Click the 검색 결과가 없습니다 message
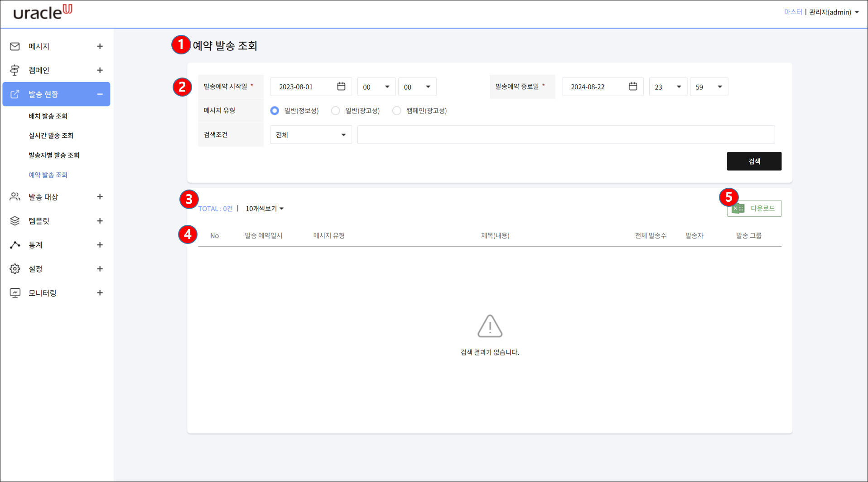Viewport: 868px width, 482px height. coord(490,352)
